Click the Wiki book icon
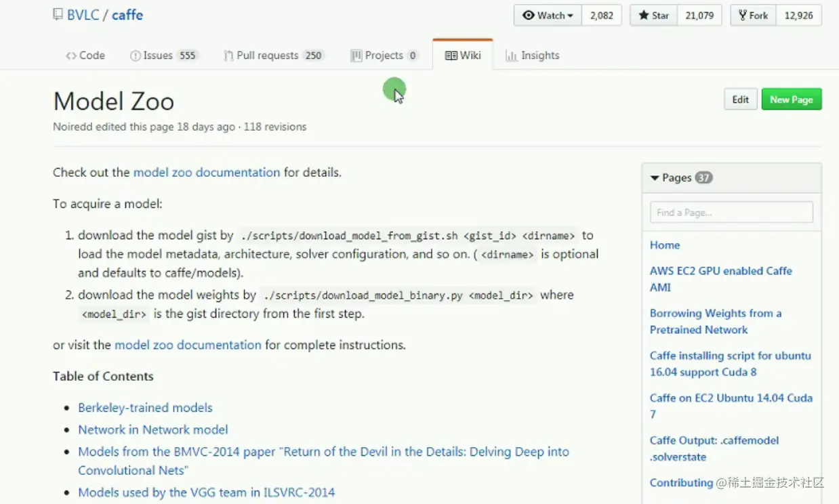 (x=451, y=56)
